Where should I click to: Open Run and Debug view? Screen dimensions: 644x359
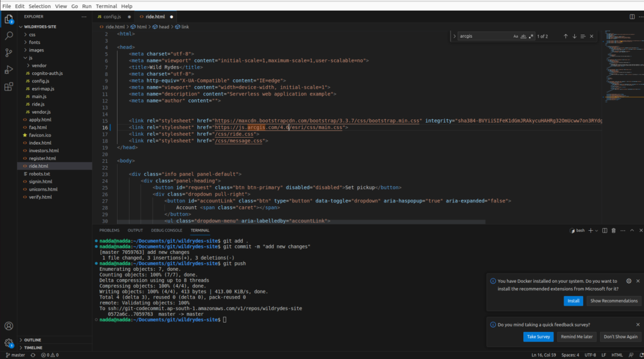[x=9, y=70]
